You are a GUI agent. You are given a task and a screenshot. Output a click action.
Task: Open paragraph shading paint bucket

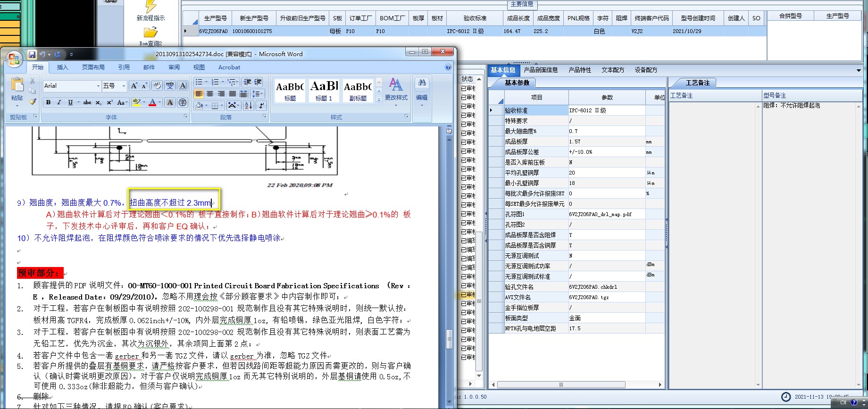click(200, 106)
